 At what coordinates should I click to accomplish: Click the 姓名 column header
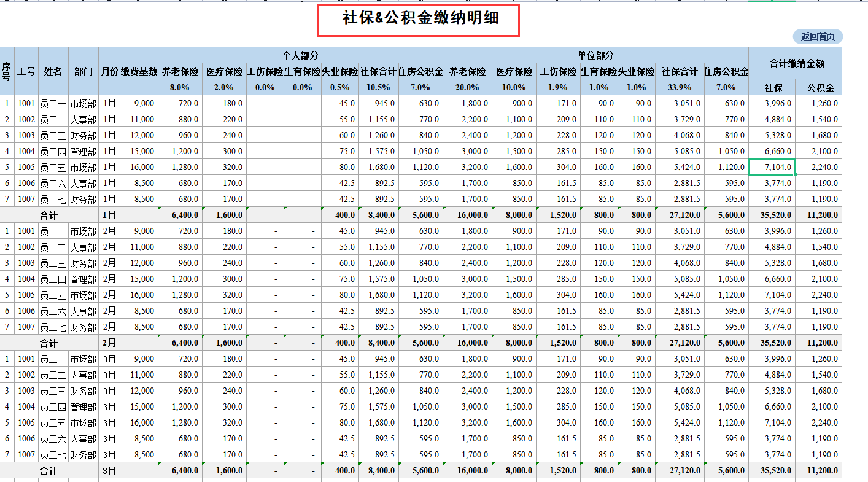(53, 71)
